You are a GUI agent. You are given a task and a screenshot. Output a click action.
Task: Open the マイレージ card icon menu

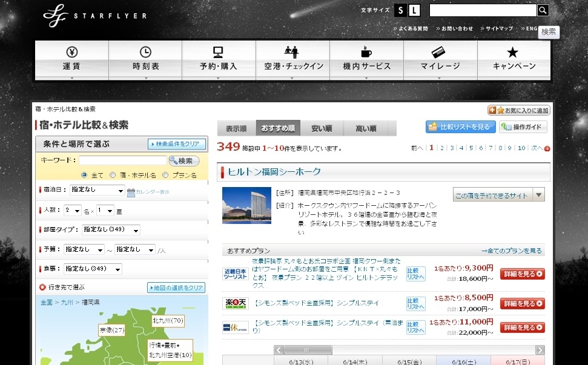click(x=440, y=60)
